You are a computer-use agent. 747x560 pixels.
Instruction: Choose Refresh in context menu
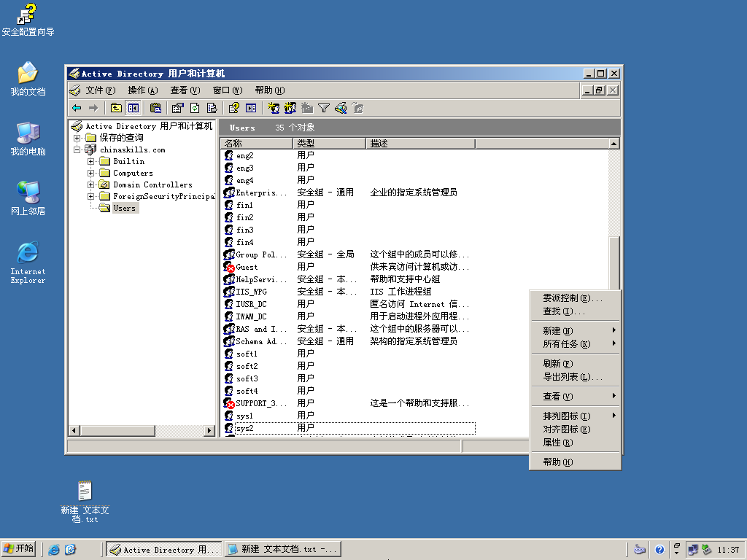[575, 363]
